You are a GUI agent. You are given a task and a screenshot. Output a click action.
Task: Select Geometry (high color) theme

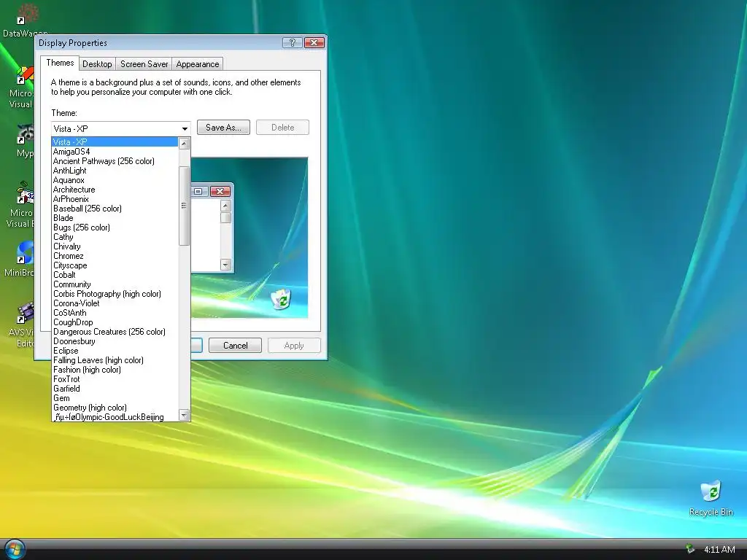(115, 408)
